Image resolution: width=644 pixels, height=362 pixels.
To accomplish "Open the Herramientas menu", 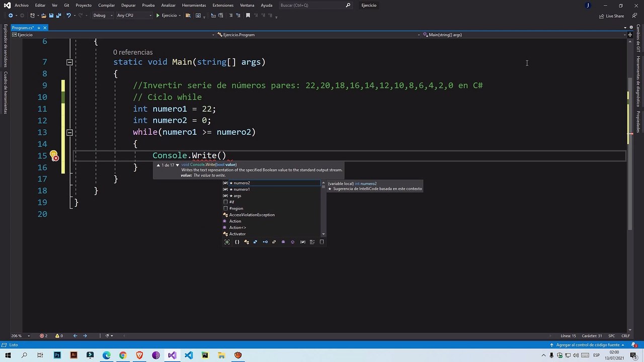I will pos(194,5).
